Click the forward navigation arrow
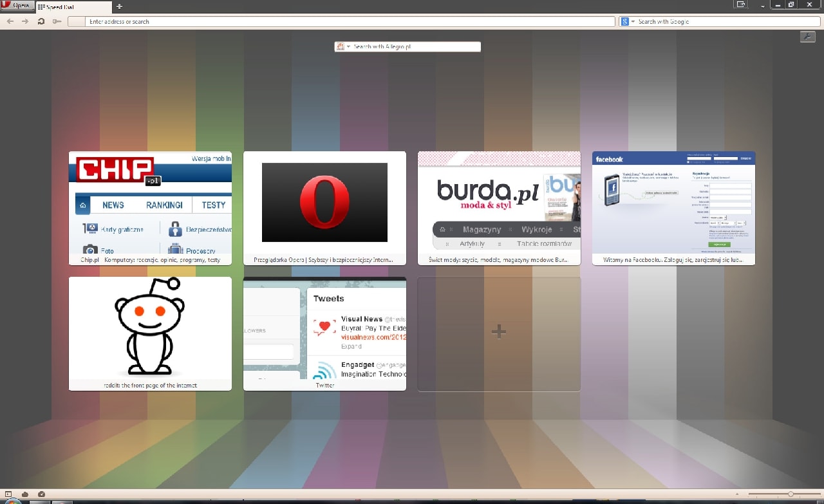Screen dimensions: 824x504 point(25,21)
